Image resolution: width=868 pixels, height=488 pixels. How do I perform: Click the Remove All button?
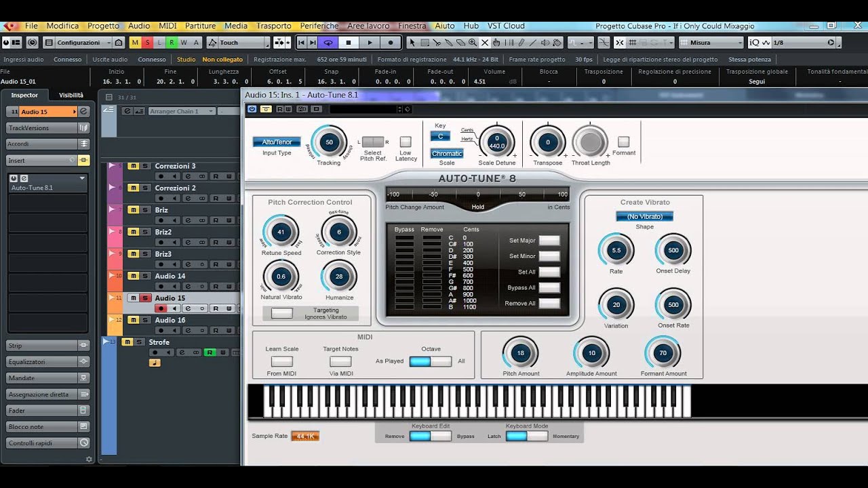pos(549,303)
